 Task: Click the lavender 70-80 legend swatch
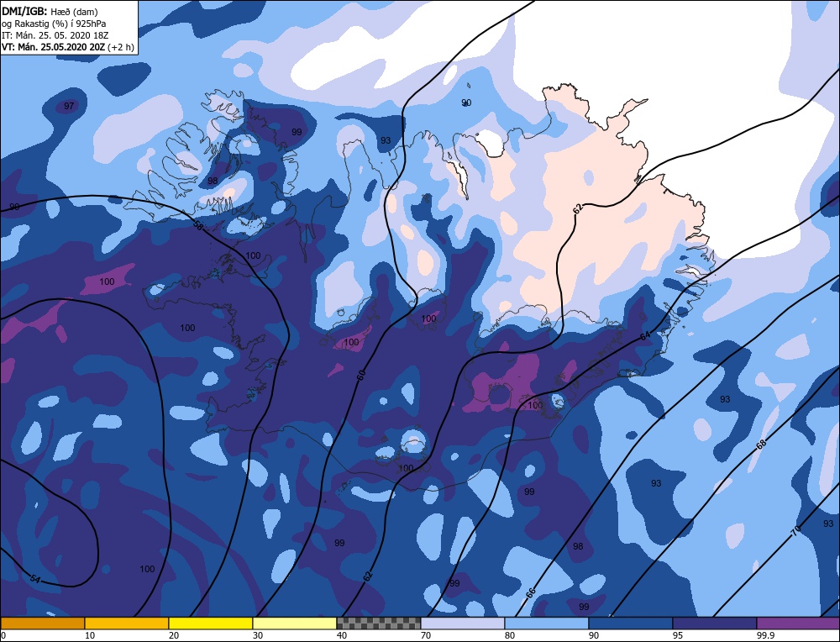(462, 624)
